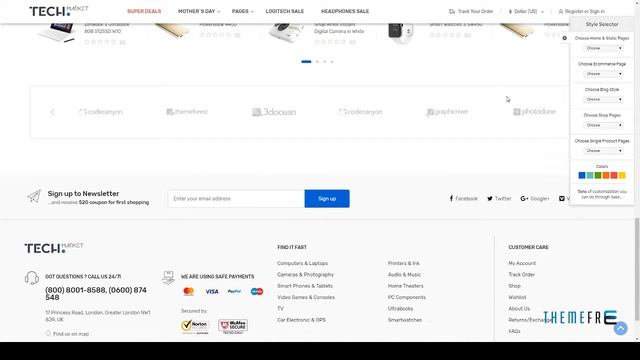The width and height of the screenshot is (640, 360).
Task: Open Smart Phones & Tablets link
Action: 305,286
